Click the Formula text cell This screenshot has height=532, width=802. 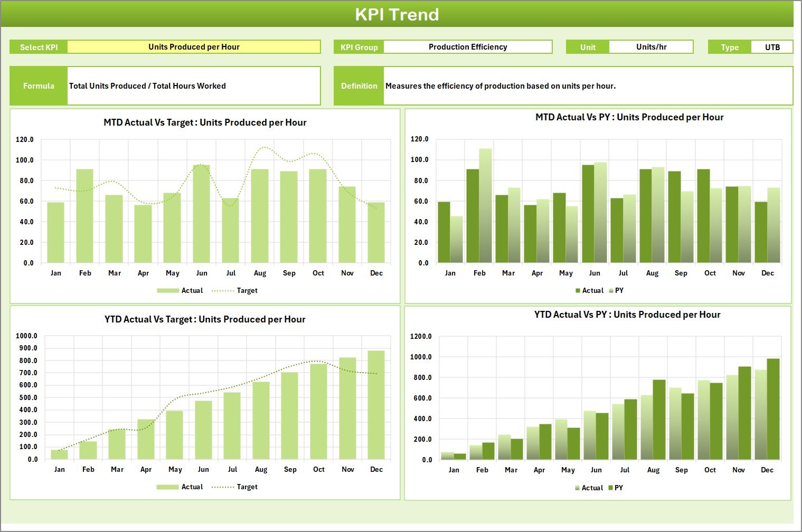(193, 86)
